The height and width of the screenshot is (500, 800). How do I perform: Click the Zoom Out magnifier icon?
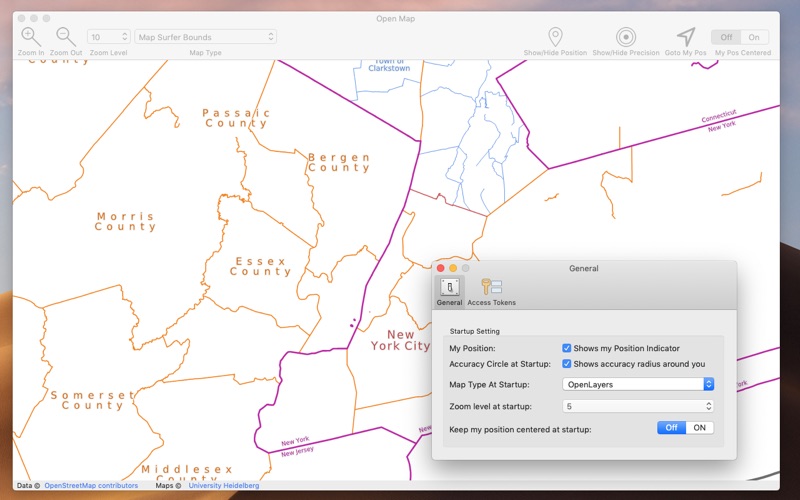tap(66, 37)
